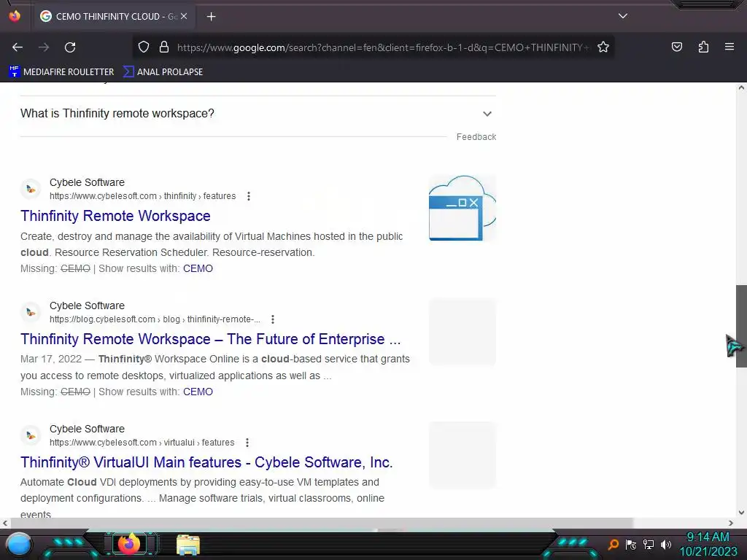Open the List all tabs dropdown
This screenshot has width=747, height=560.
(623, 16)
